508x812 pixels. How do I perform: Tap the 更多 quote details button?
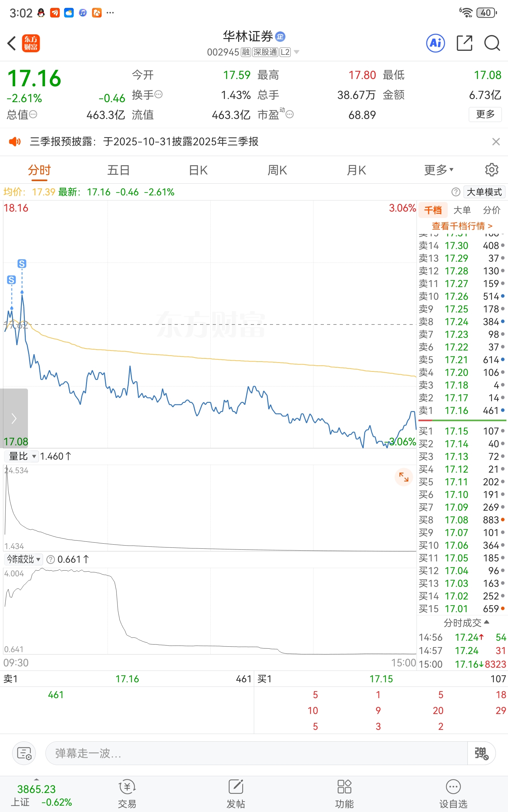485,115
